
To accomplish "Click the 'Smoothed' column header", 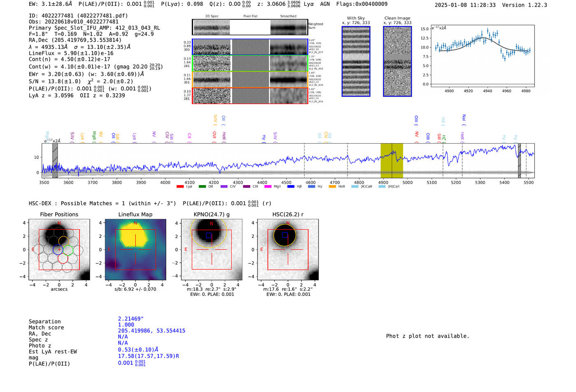I will [x=288, y=16].
